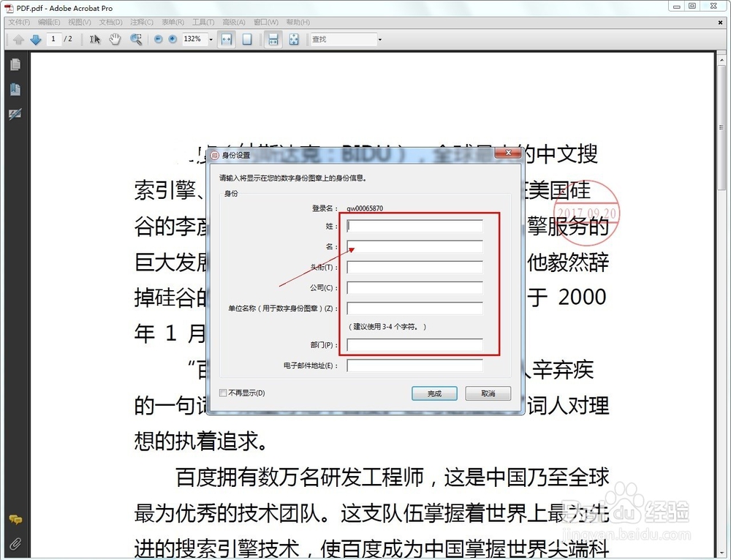Open 帮助(H) menu
This screenshot has width=731, height=560.
click(298, 22)
